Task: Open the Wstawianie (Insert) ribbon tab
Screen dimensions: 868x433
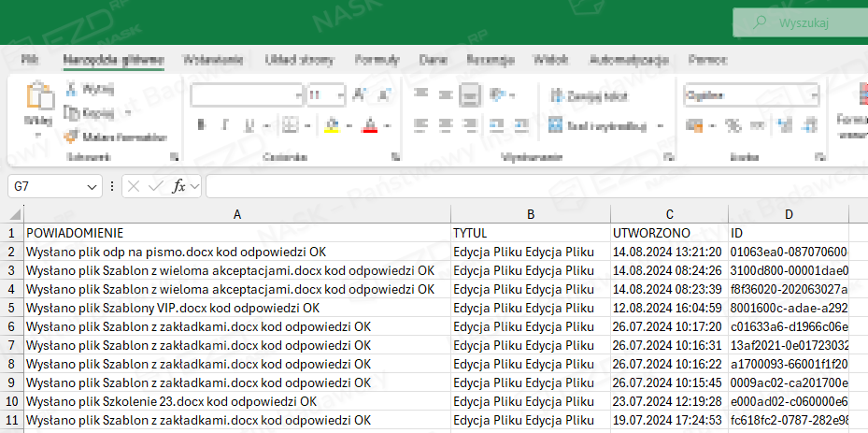Action: pos(213,60)
